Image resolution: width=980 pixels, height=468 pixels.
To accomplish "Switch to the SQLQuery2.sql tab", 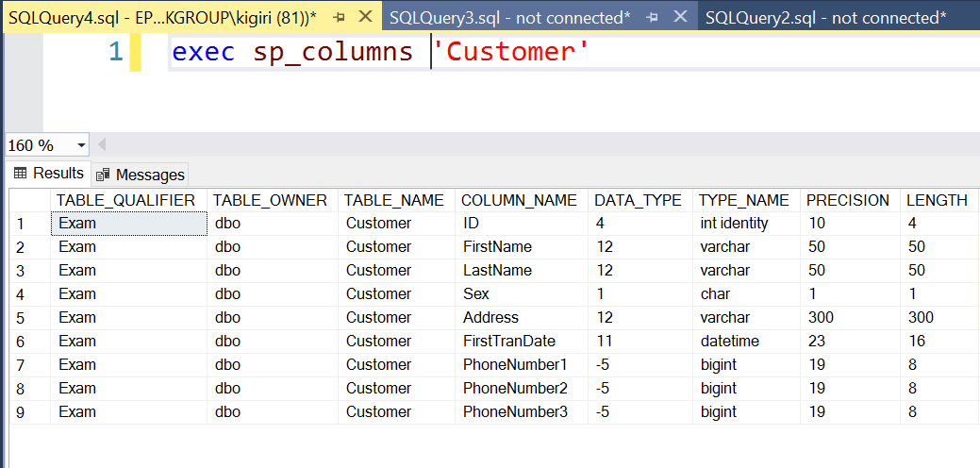I will click(825, 18).
